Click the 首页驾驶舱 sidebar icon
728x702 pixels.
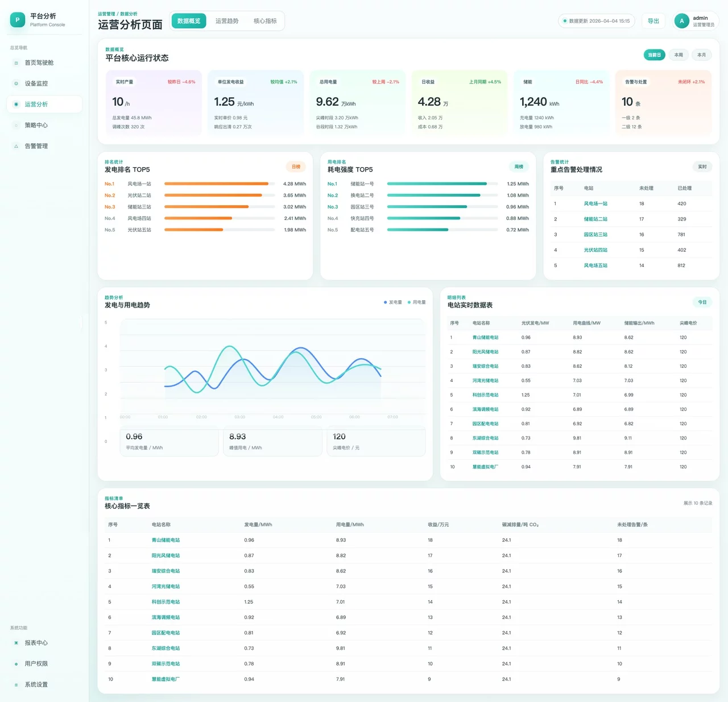tap(16, 63)
